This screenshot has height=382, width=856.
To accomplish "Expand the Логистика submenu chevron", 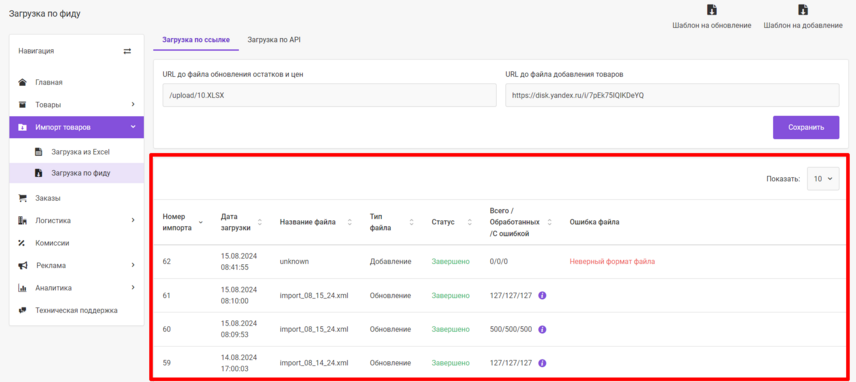I will click(x=133, y=220).
